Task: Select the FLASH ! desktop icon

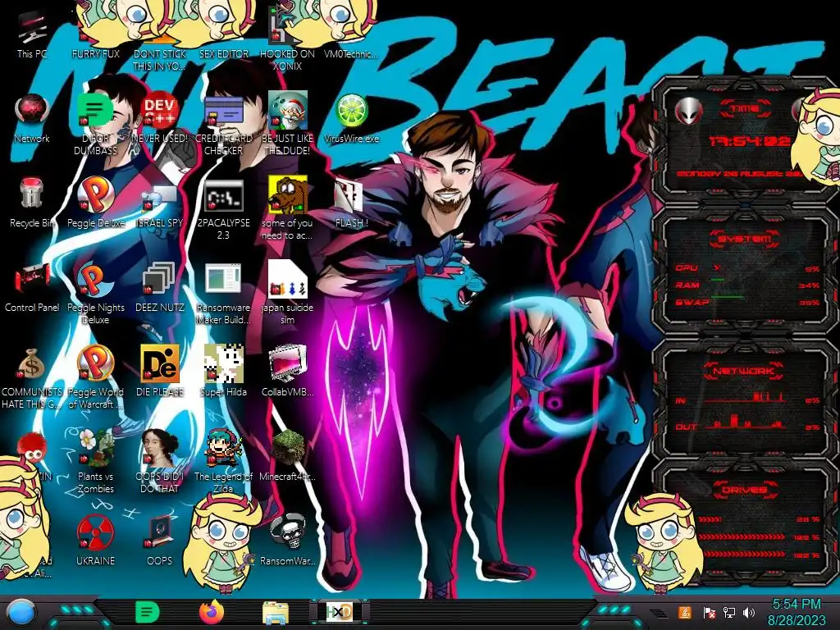Action: tap(351, 203)
